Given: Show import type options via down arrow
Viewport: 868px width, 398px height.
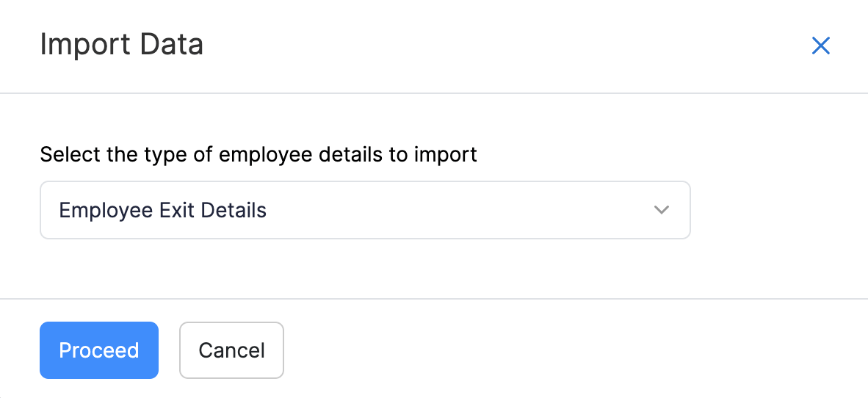Looking at the screenshot, I should click(x=661, y=210).
